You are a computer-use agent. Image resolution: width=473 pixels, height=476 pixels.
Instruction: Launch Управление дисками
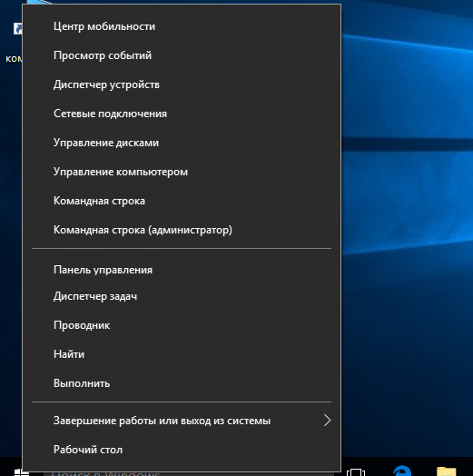[x=182, y=143]
